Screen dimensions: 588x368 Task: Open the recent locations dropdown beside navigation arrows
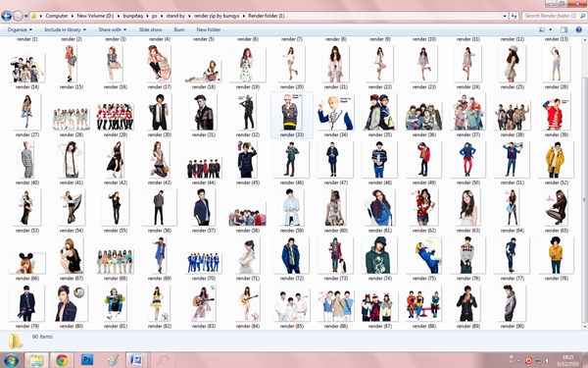click(25, 16)
